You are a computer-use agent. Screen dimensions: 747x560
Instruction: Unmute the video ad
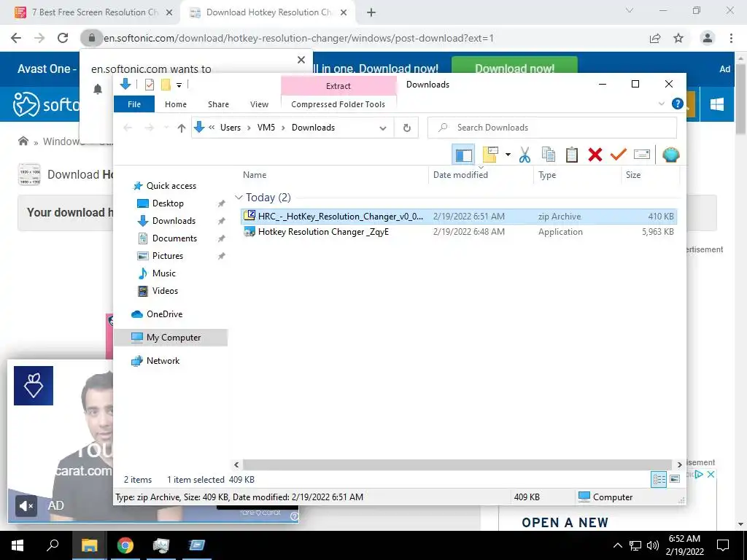point(26,506)
